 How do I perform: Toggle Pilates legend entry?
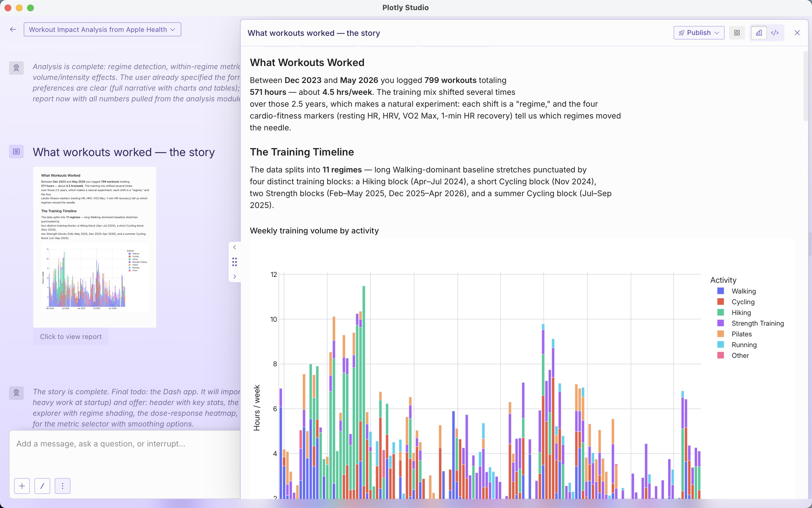[734, 334]
